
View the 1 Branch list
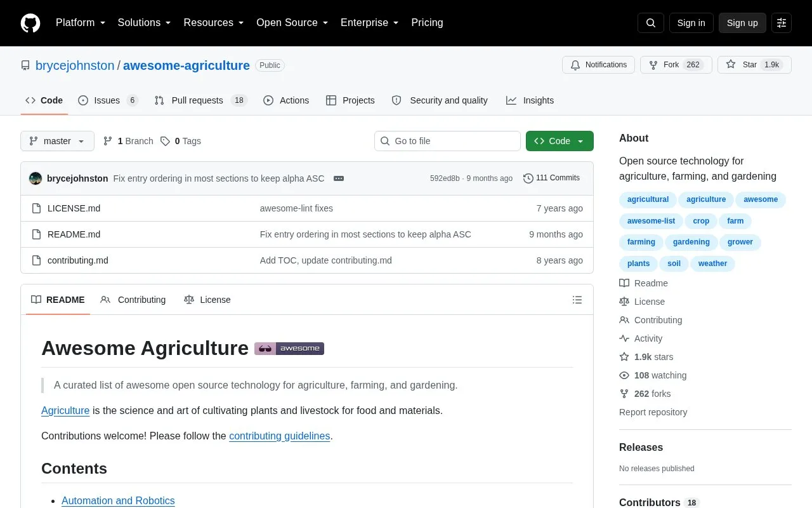pyautogui.click(x=128, y=141)
